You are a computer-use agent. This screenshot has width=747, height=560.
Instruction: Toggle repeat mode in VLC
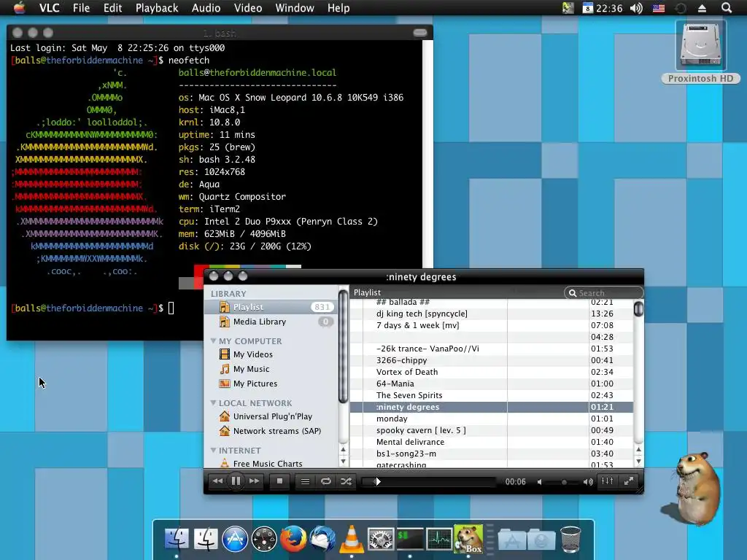326,481
